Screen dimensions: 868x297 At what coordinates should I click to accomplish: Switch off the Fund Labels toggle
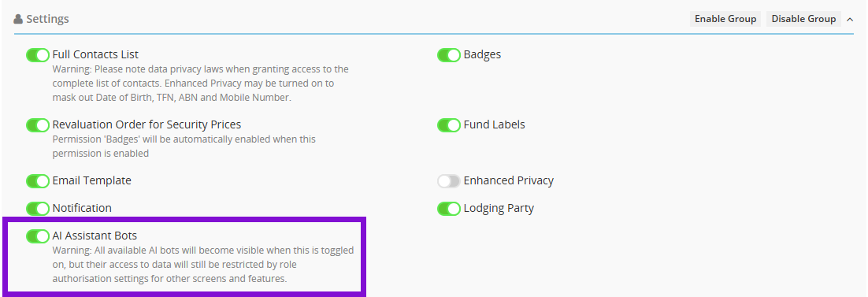pyautogui.click(x=449, y=125)
